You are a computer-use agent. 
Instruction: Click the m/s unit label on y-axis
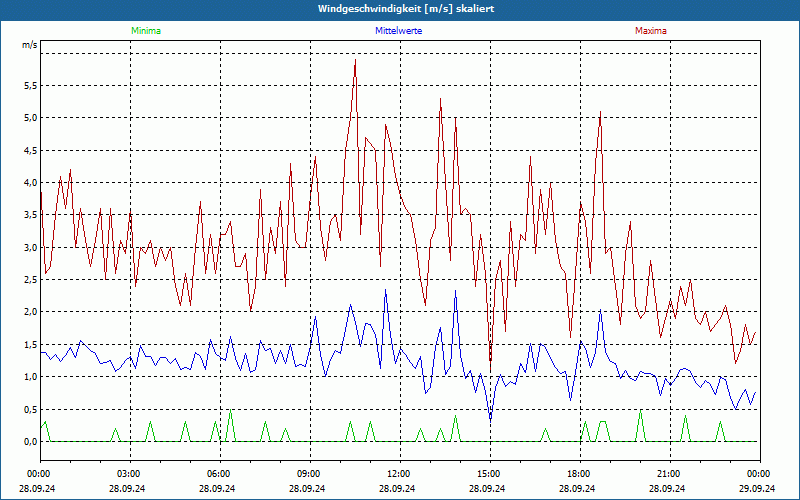pos(29,45)
